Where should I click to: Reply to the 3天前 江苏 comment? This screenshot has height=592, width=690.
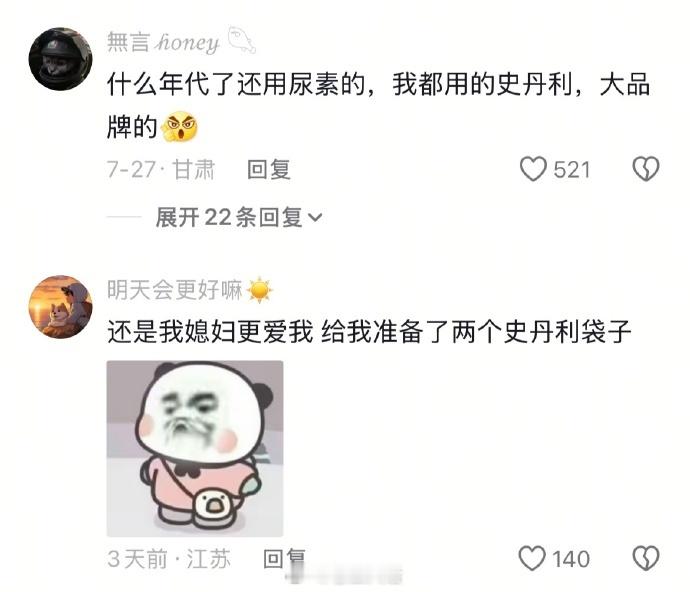pos(284,559)
